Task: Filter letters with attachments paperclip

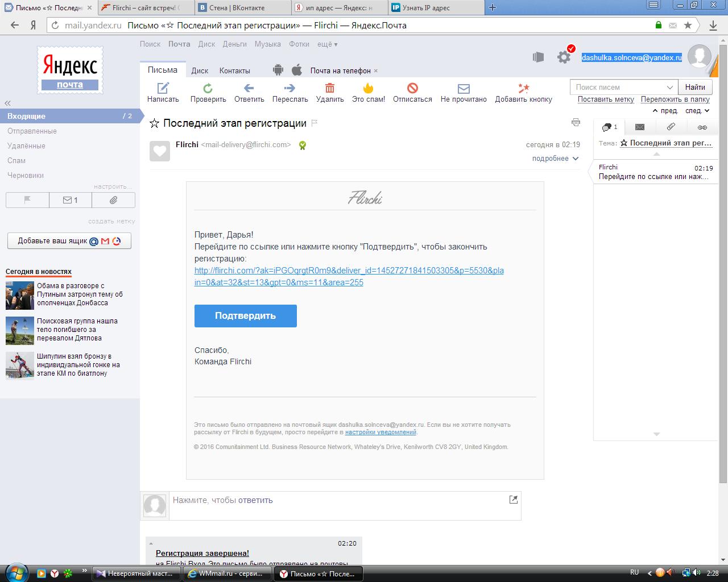Action: 113,200
